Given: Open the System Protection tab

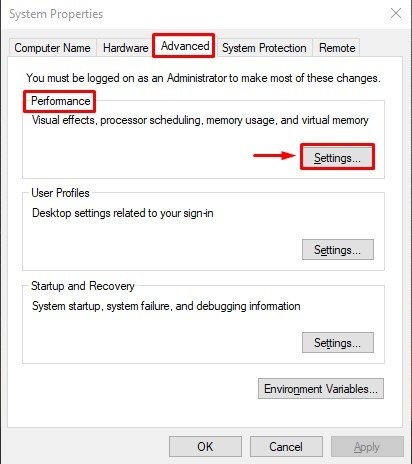Looking at the screenshot, I should click(264, 48).
